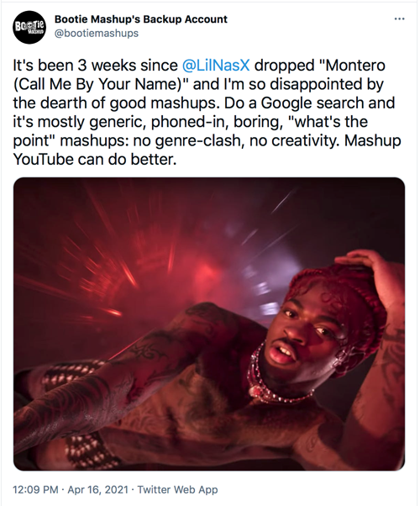Open display name Bootie Mashup's Backup Account
The image size is (420, 506).
point(141,19)
